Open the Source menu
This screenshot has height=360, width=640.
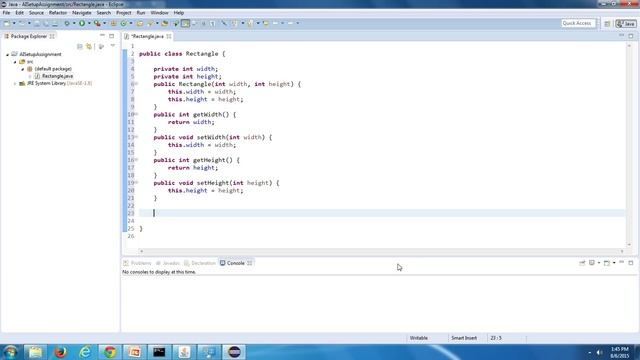pos(36,13)
